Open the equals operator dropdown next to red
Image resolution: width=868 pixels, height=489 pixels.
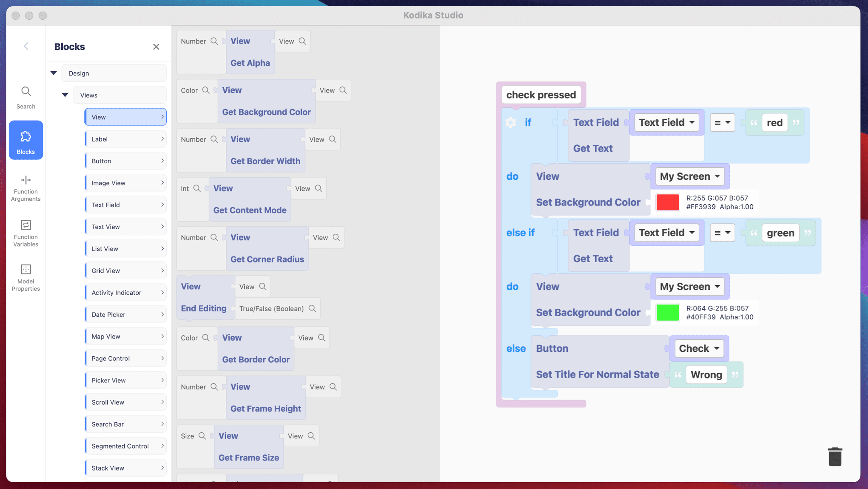pos(722,122)
